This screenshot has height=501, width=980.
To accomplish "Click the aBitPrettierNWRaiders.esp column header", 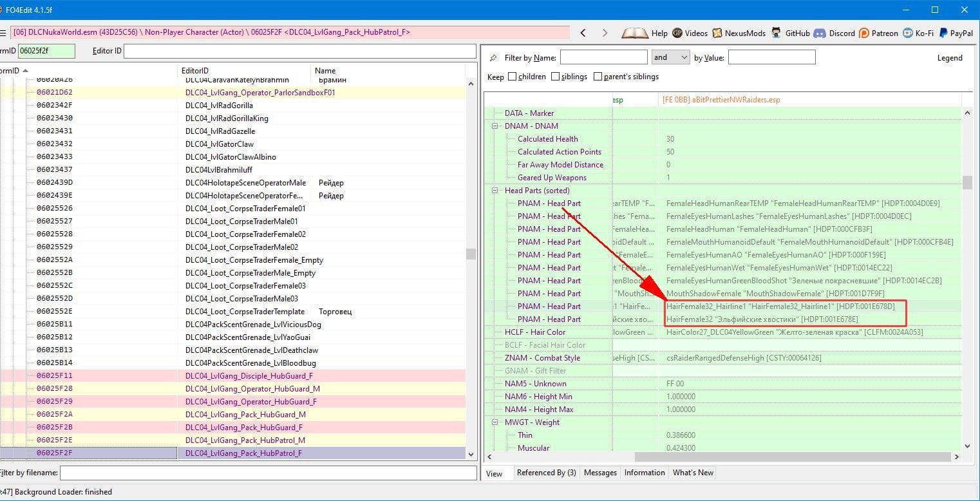I will point(809,100).
